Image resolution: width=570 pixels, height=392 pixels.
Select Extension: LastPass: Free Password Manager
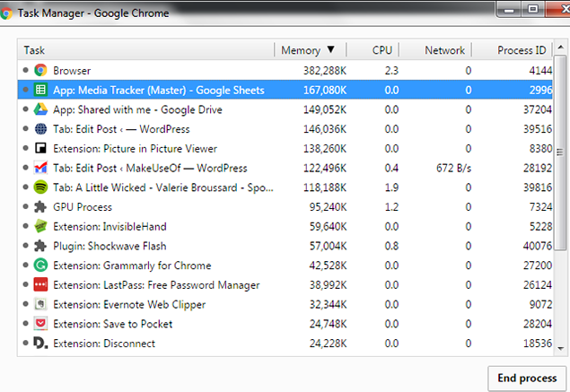click(285, 285)
